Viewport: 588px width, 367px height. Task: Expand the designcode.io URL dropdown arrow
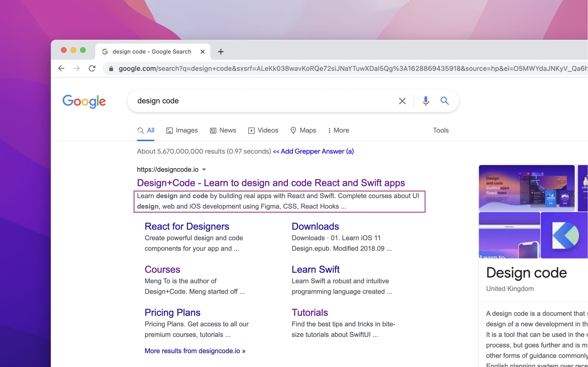tap(204, 170)
